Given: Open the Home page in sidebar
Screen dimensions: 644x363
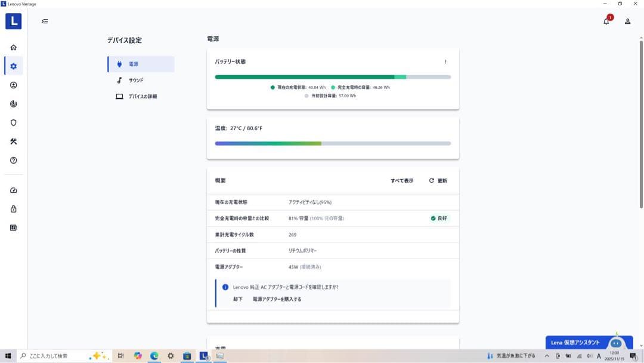Looking at the screenshot, I should point(13,47).
